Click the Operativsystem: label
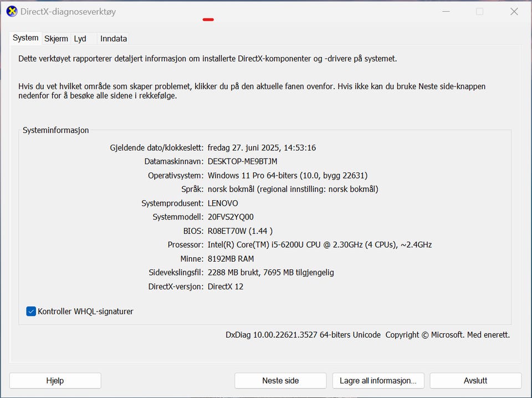 (x=176, y=175)
